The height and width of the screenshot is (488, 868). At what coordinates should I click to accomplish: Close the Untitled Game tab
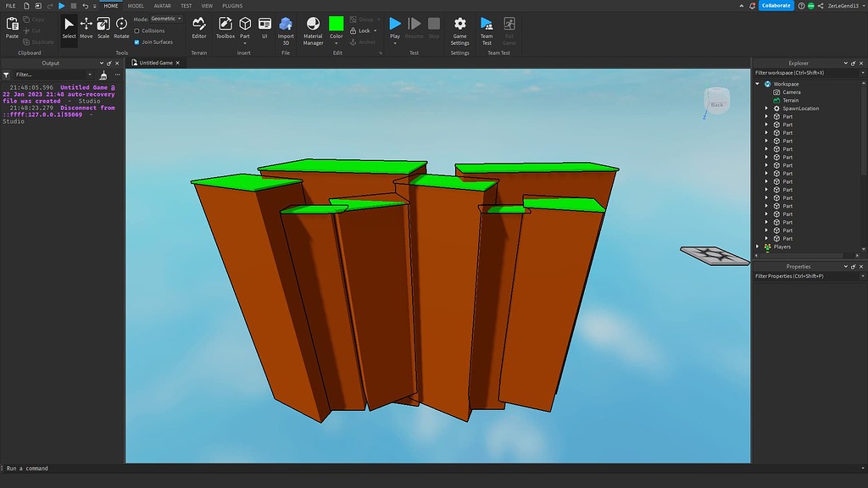[x=178, y=63]
